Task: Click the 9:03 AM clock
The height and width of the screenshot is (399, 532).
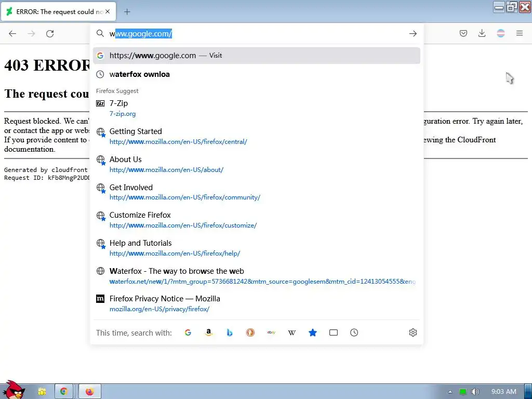Action: [504, 392]
